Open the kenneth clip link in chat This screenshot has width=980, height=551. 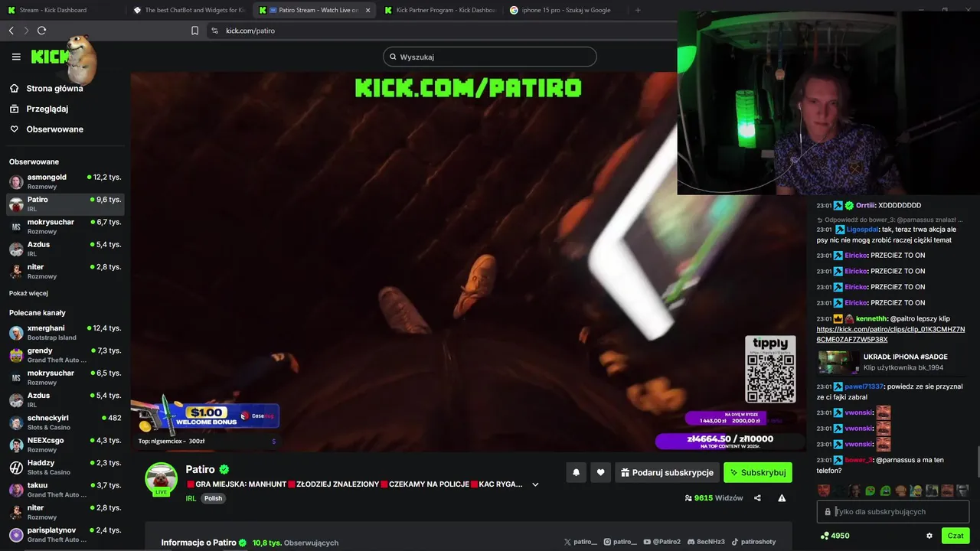click(x=890, y=334)
